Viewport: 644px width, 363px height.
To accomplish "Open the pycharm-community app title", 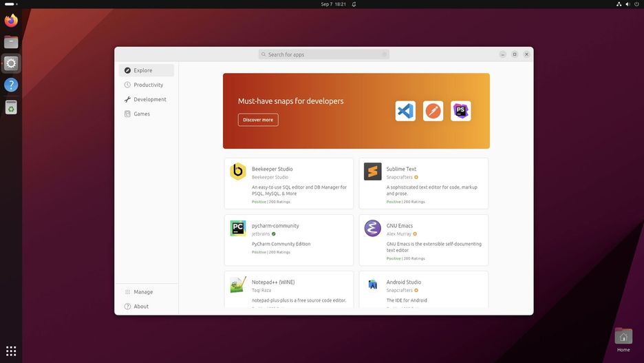I will point(275,226).
